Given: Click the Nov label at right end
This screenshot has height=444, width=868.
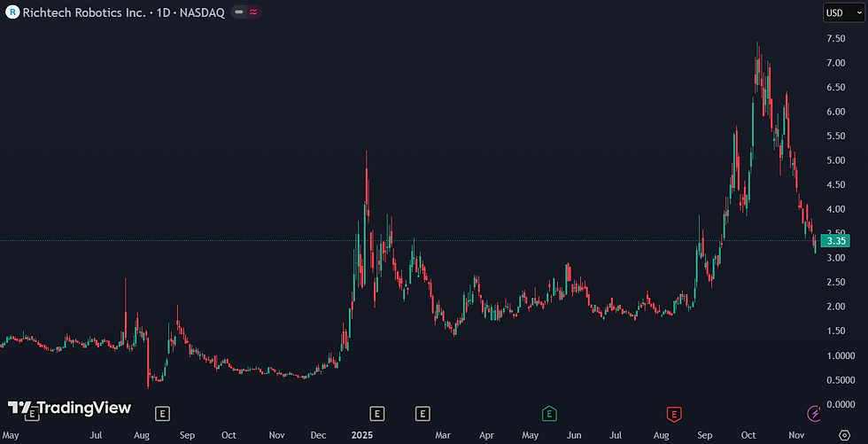Looking at the screenshot, I should [x=796, y=435].
